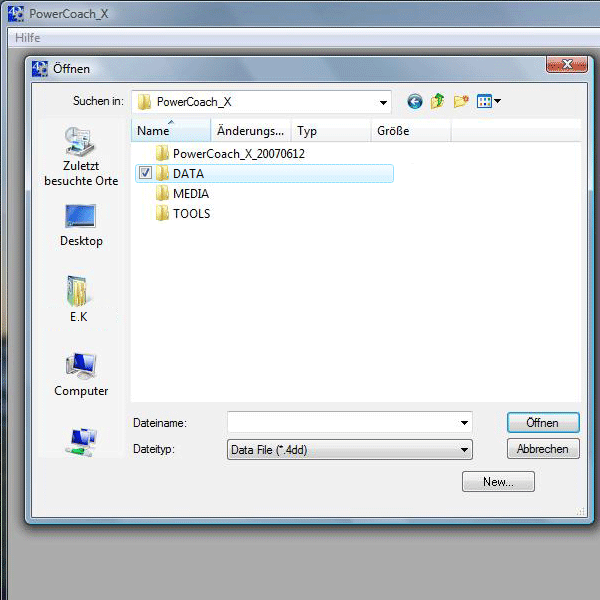Uncheck the DATA folder checkbox

(145, 173)
